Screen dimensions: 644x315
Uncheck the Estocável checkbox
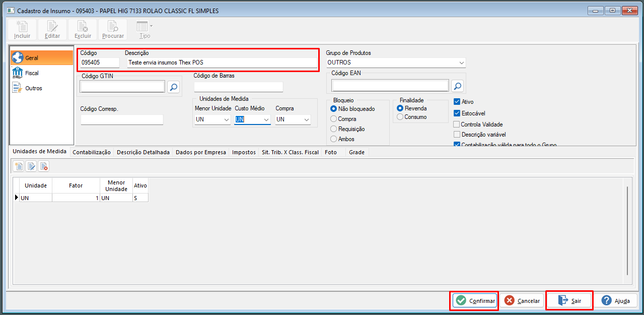click(457, 113)
